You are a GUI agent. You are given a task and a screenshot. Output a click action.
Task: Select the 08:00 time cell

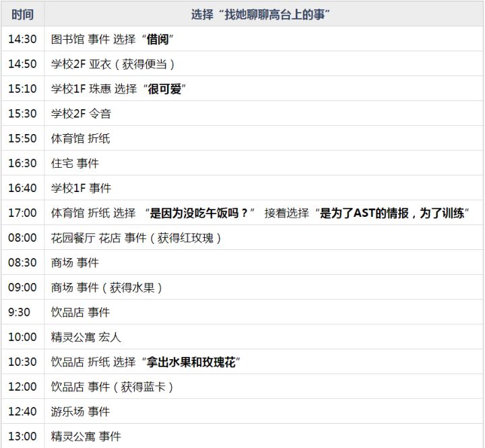point(23,238)
